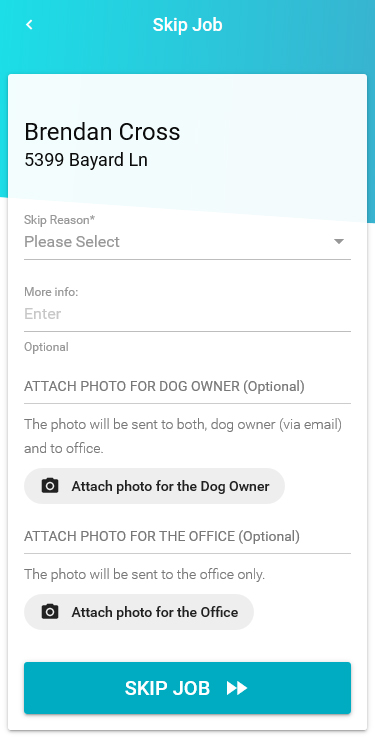
Task: Click ATTACH PHOTO FOR THE OFFICE heading
Action: (x=162, y=537)
